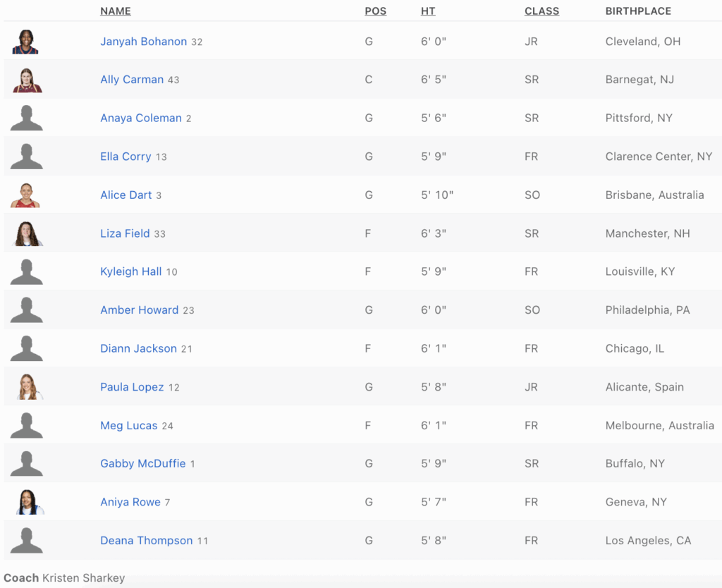Click Alice Dart's headshot thumbnail
Image resolution: width=722 pixels, height=588 pixels.
26,195
